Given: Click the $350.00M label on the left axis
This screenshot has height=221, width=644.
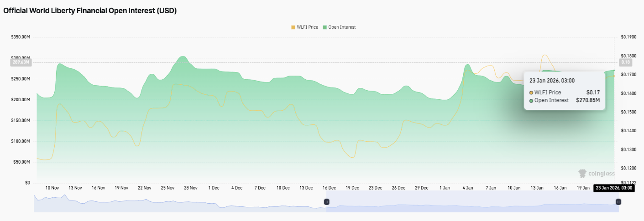Looking at the screenshot, I should pos(21,37).
